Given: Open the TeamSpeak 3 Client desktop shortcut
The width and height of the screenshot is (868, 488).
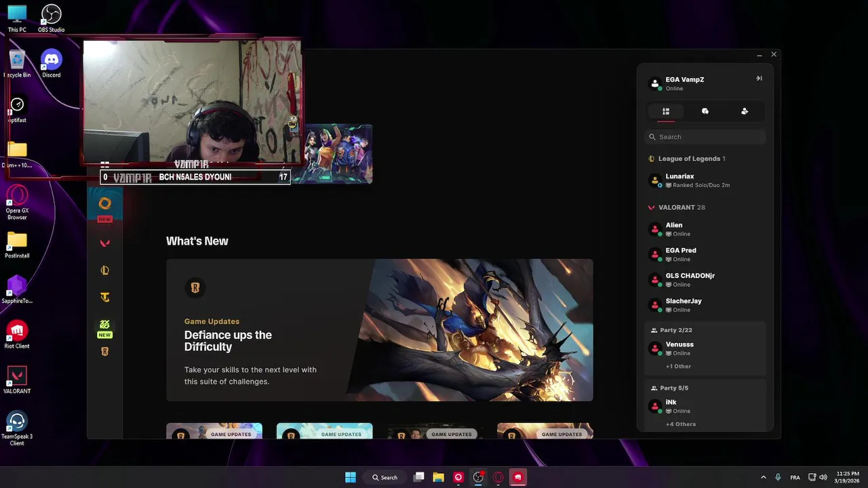Looking at the screenshot, I should [x=17, y=428].
